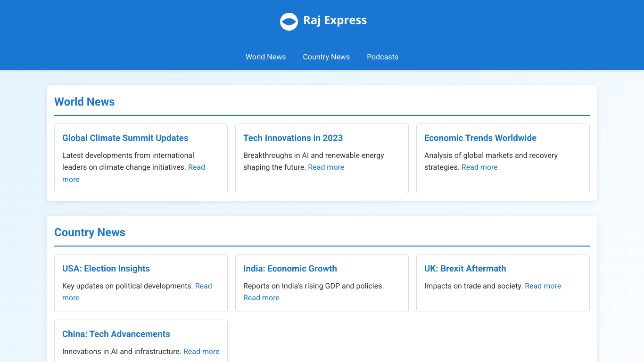644x362 pixels.
Task: Open China: Tech Advancements headline
Action: (x=116, y=334)
